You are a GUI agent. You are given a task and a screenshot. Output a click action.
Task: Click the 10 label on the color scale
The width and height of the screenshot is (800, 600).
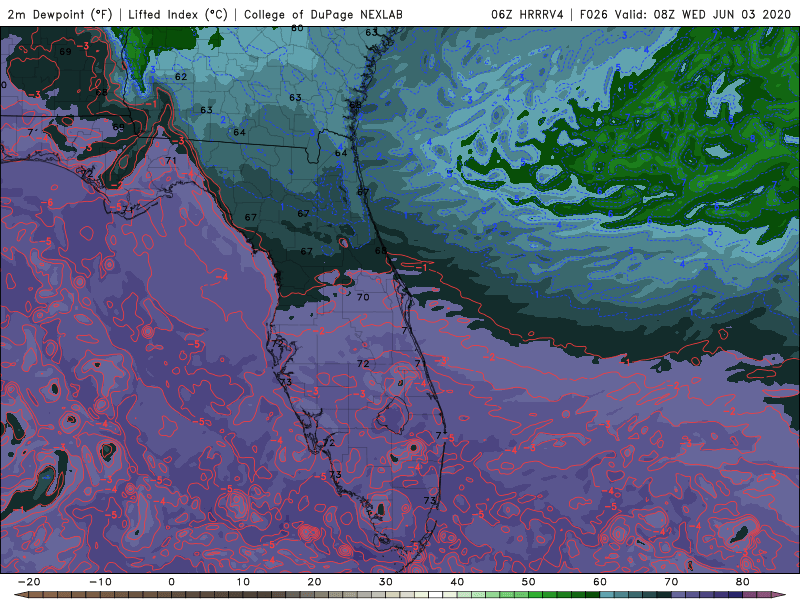point(243,582)
